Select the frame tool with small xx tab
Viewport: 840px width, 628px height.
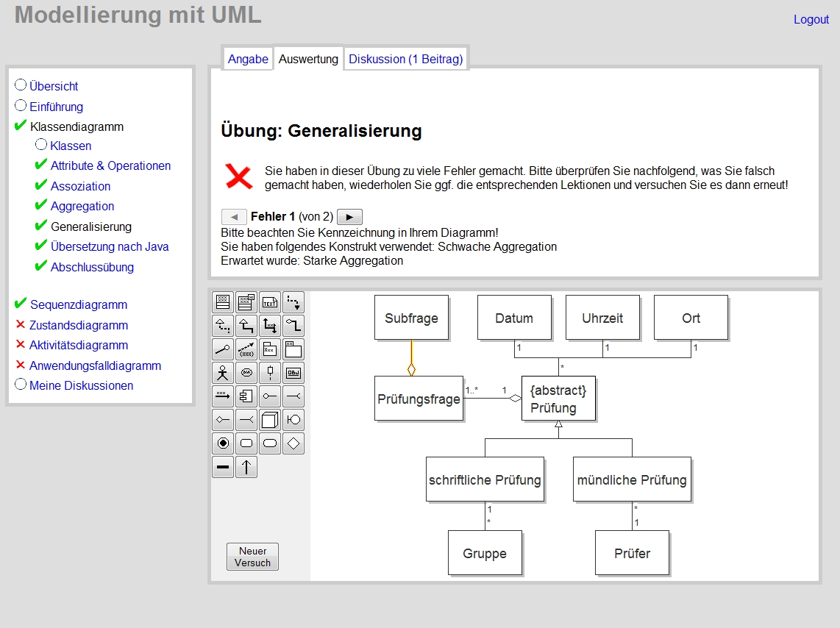293,349
